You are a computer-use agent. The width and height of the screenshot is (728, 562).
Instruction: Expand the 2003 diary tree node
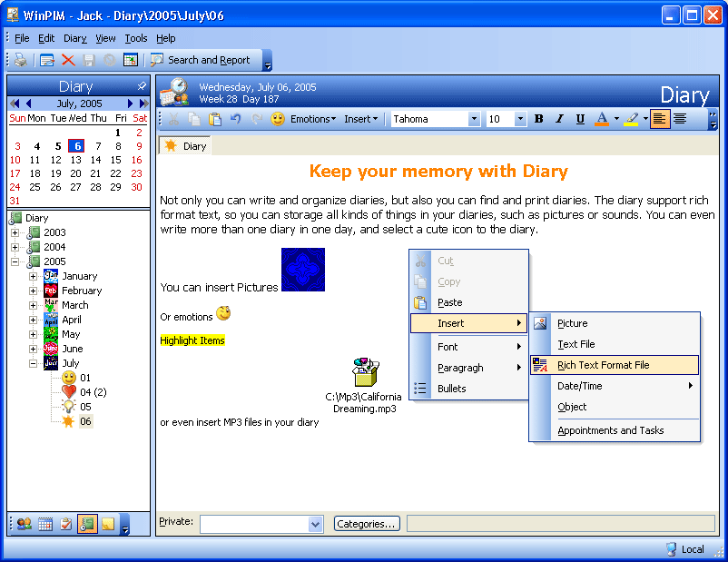[15, 232]
